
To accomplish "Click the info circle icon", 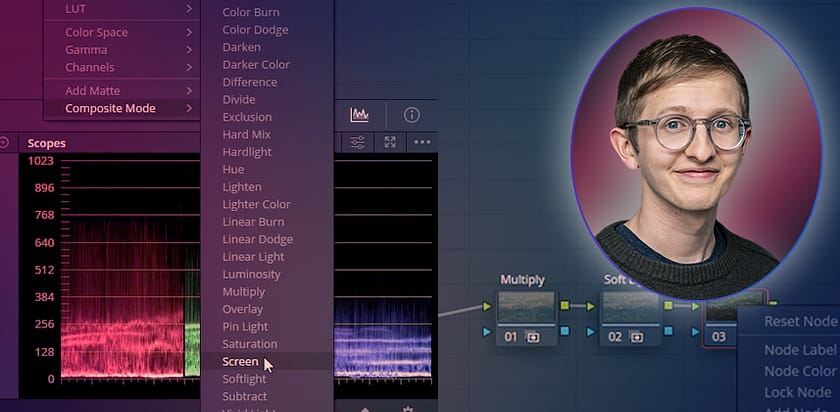I will pyautogui.click(x=411, y=115).
